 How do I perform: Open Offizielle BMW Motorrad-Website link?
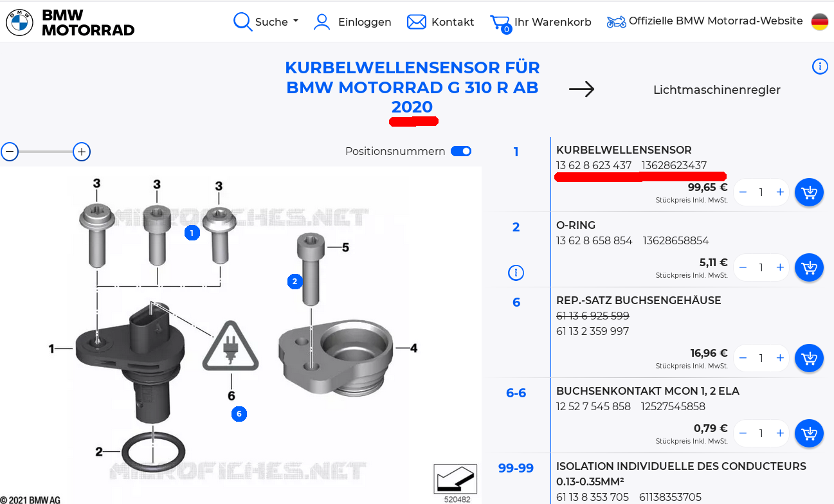[x=716, y=21]
